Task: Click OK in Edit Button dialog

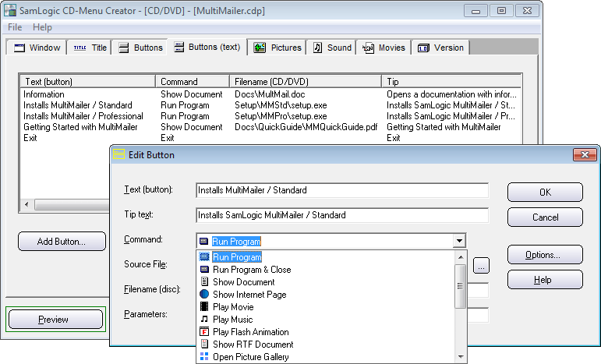Action: point(545,192)
